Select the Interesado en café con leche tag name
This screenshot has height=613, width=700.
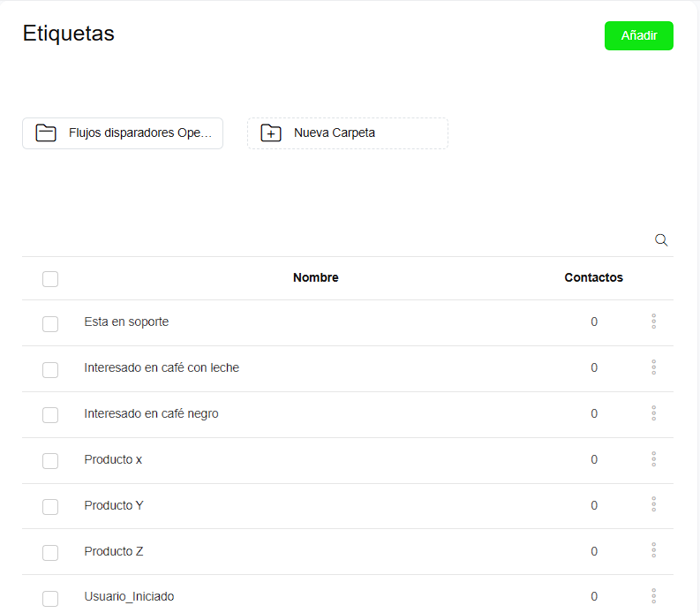(162, 367)
